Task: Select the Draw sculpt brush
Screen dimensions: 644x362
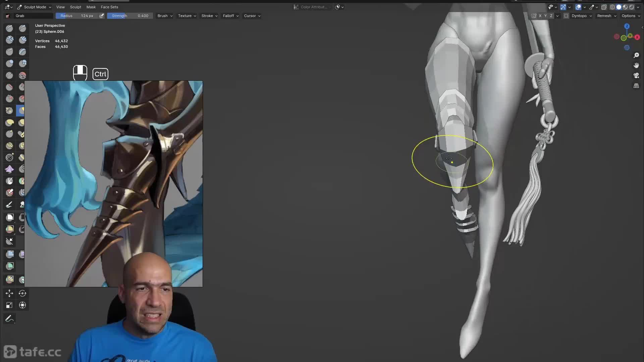Action: coord(9,28)
